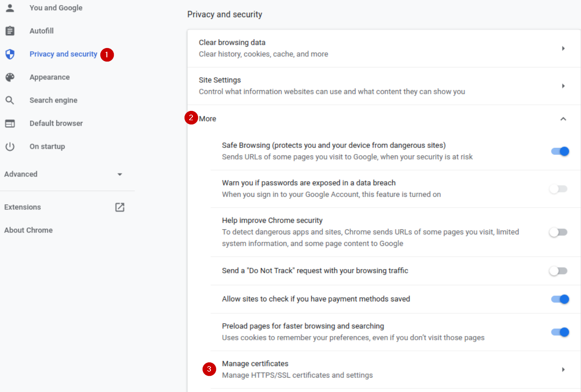Open Site Settings arrow
This screenshot has width=581, height=392.
(563, 86)
